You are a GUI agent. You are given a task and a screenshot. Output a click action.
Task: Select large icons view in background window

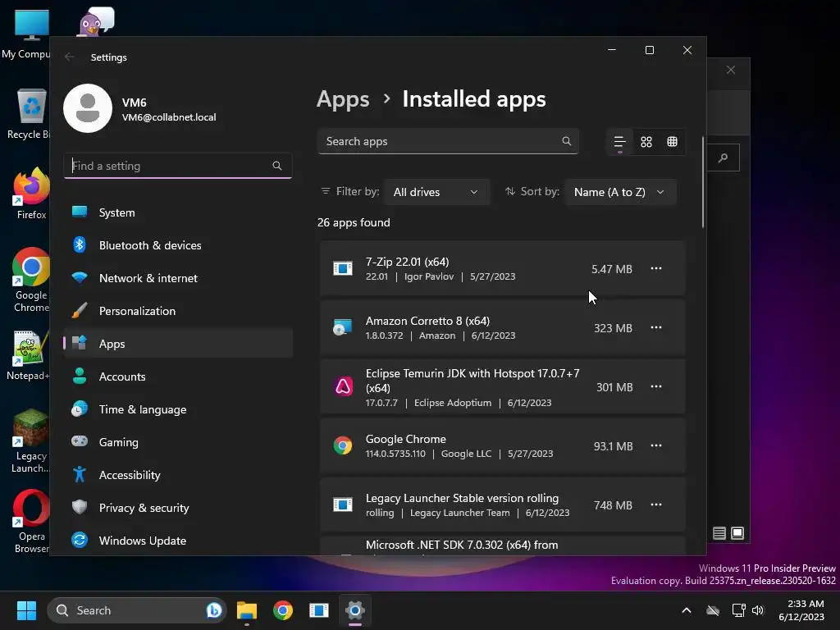pyautogui.click(x=737, y=533)
